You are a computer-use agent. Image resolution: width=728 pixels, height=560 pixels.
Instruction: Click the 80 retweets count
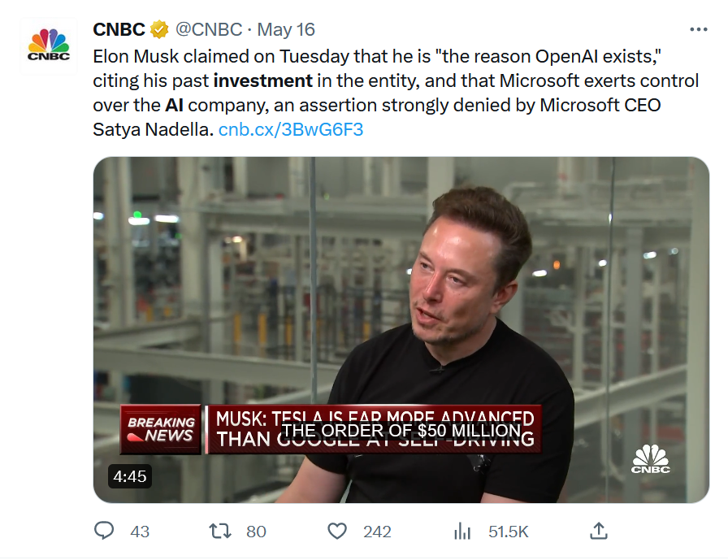click(x=256, y=532)
